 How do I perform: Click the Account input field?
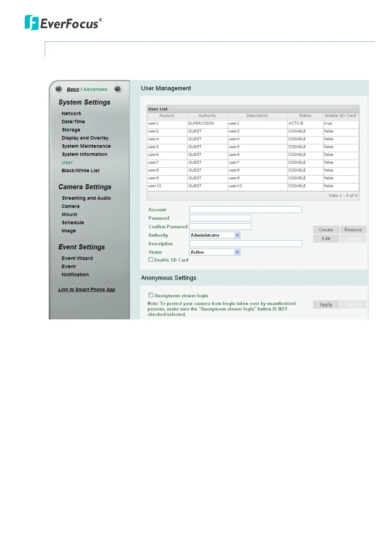coord(245,210)
